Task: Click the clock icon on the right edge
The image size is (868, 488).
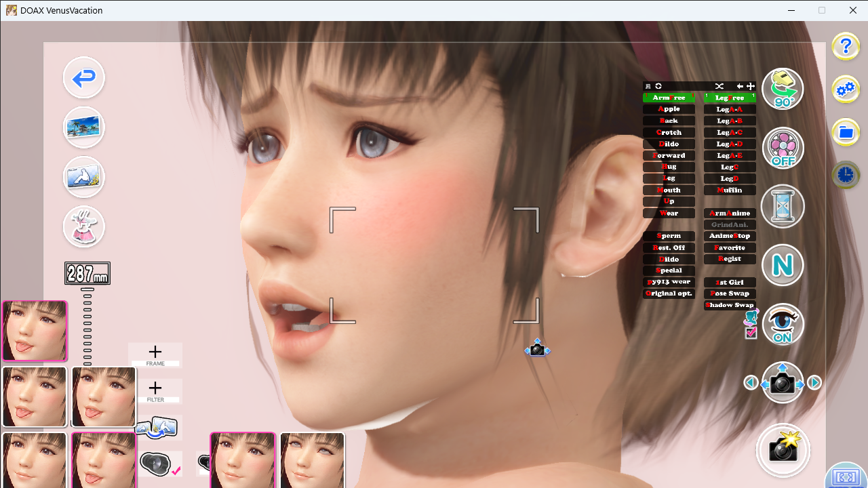Action: 846,175
